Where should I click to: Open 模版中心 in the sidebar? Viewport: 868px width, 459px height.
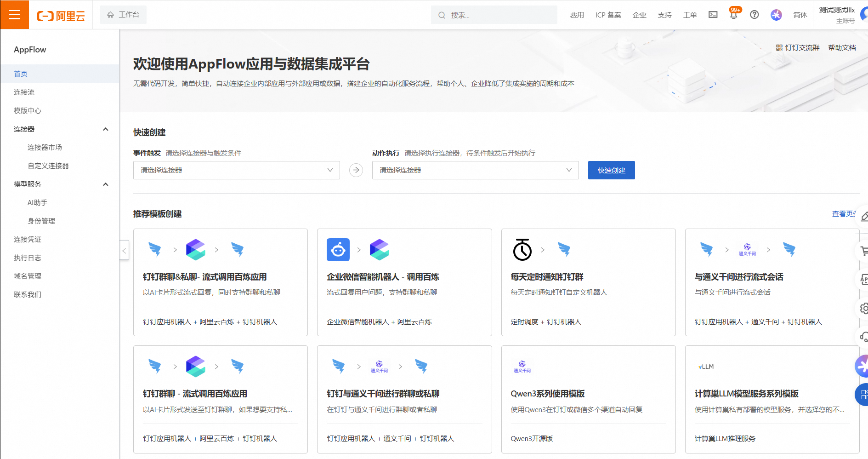point(28,111)
